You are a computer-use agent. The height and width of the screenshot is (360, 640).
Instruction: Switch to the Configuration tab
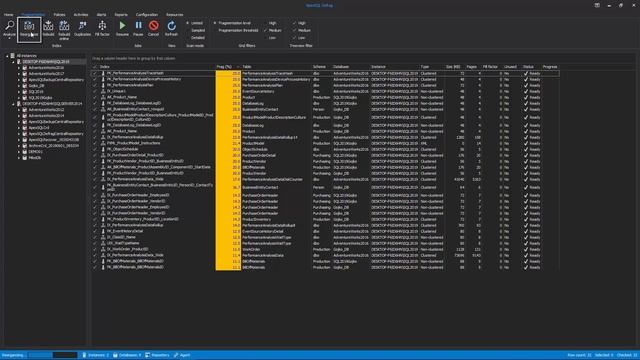[x=147, y=15]
